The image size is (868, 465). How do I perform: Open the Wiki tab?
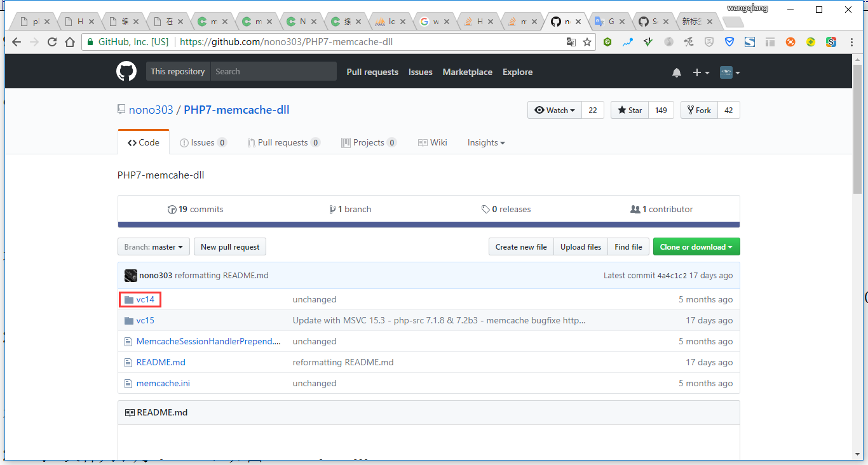coord(432,143)
